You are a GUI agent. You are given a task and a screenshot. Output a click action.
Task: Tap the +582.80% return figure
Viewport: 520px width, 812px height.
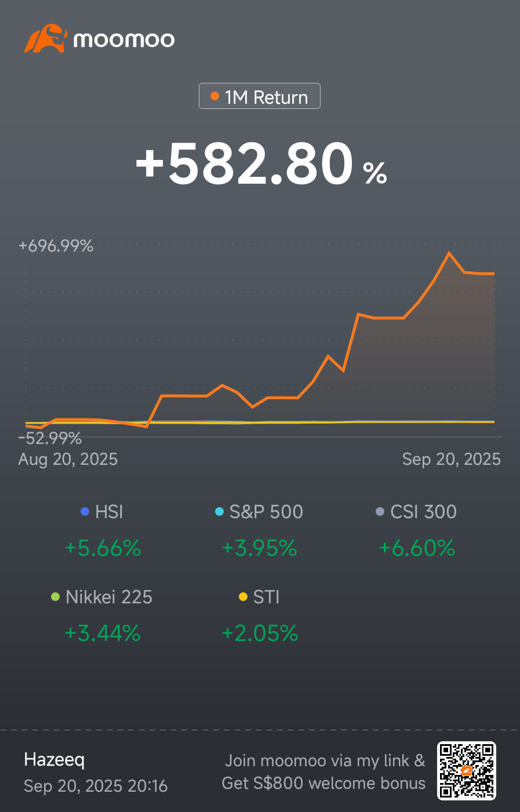(261, 164)
